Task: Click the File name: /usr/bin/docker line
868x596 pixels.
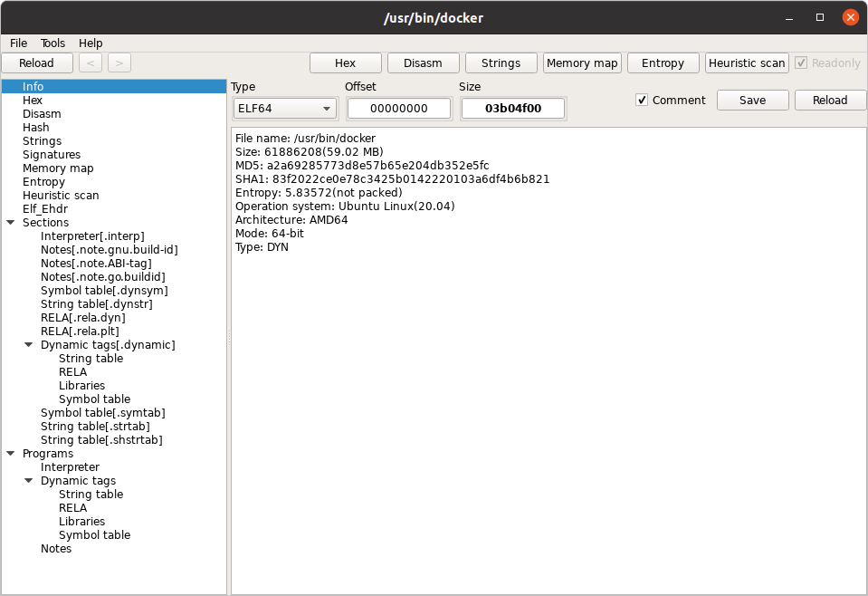Action: [x=306, y=139]
